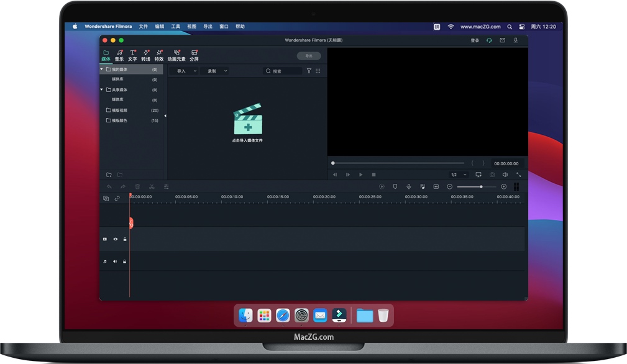The width and height of the screenshot is (627, 364).
Task: Click the timeline zoom slider handle
Action: (481, 186)
